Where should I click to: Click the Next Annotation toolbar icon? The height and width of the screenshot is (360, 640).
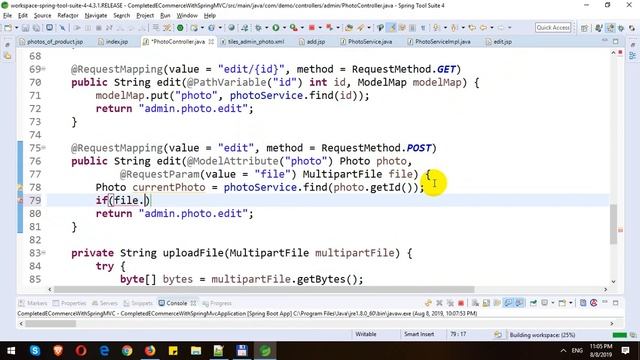click(x=436, y=28)
